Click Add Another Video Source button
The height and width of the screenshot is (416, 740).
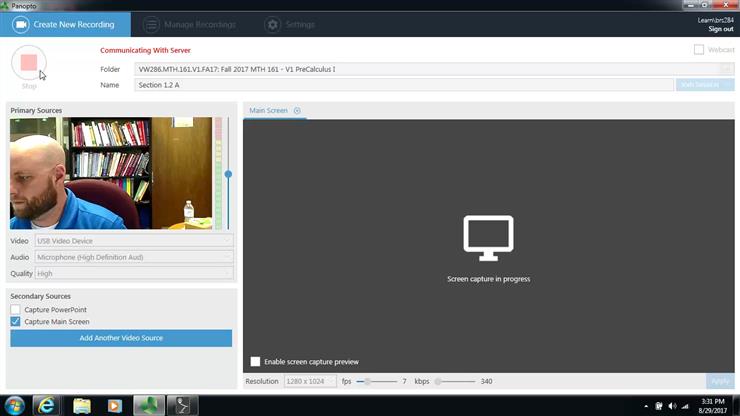(x=121, y=338)
